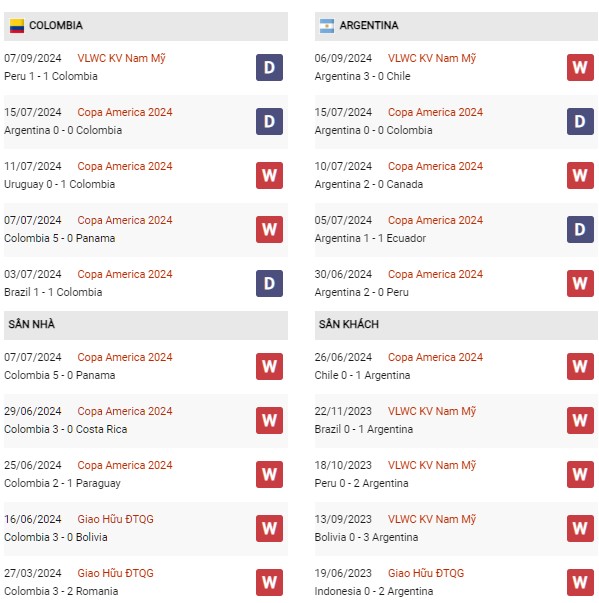Select the SÂN KHÁCH section header
Image resolution: width=599 pixels, height=603 pixels.
tap(456, 325)
